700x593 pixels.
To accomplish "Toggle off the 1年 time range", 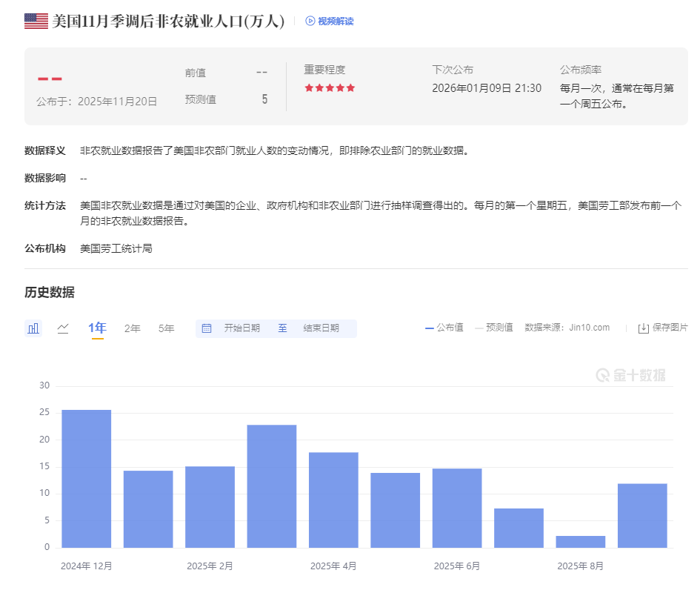I will (98, 327).
